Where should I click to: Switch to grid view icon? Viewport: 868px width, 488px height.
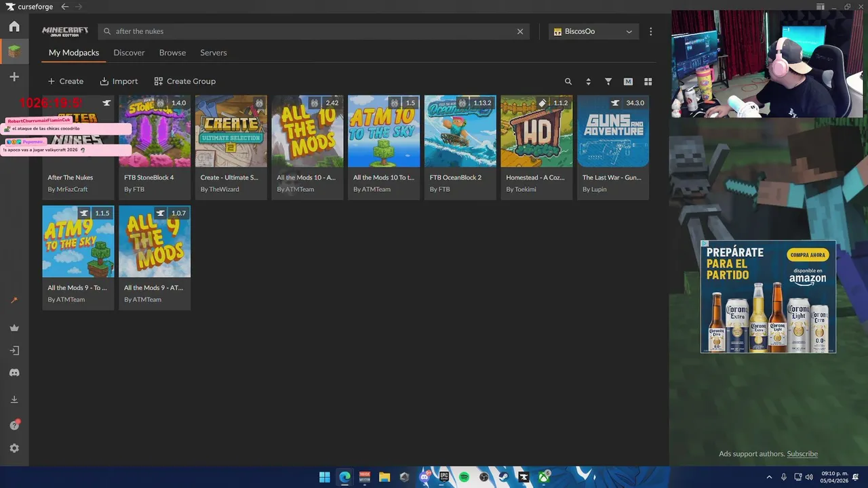pos(648,81)
